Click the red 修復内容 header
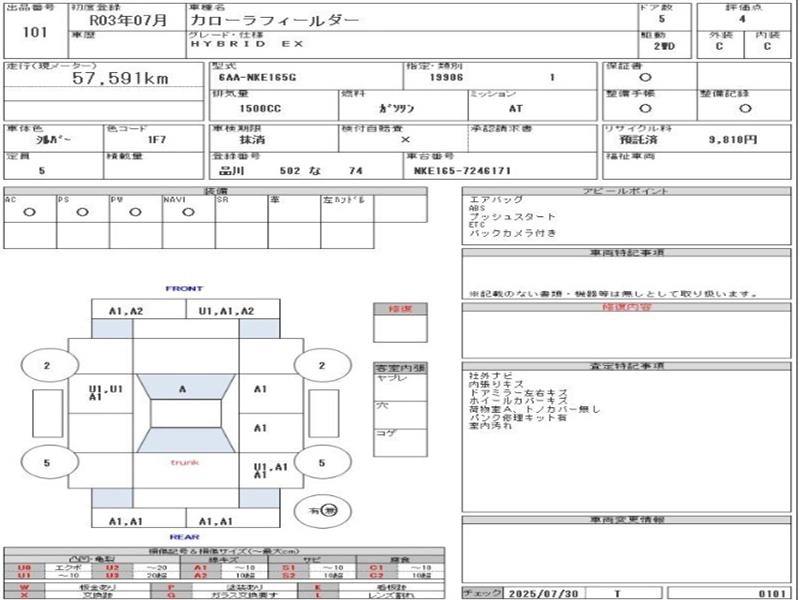Image resolution: width=800 pixels, height=600 pixels. [x=626, y=307]
